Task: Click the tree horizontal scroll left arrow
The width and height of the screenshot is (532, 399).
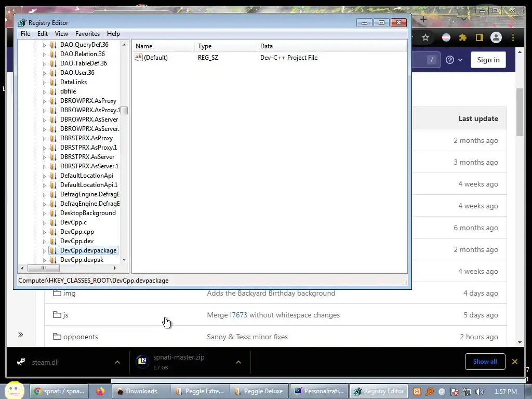Action: [x=22, y=268]
